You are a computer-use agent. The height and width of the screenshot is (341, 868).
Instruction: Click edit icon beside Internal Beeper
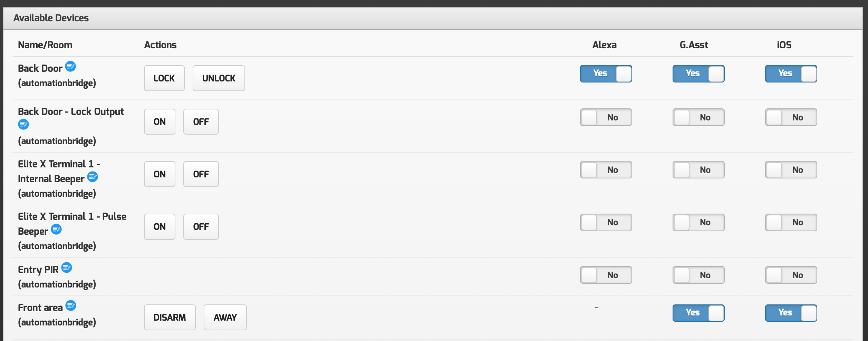(93, 177)
